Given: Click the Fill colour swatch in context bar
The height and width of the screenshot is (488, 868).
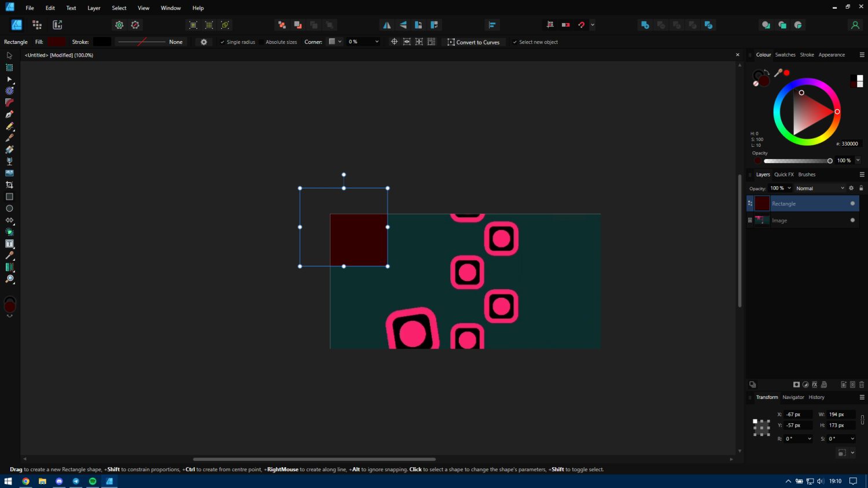Looking at the screenshot, I should pyautogui.click(x=57, y=42).
